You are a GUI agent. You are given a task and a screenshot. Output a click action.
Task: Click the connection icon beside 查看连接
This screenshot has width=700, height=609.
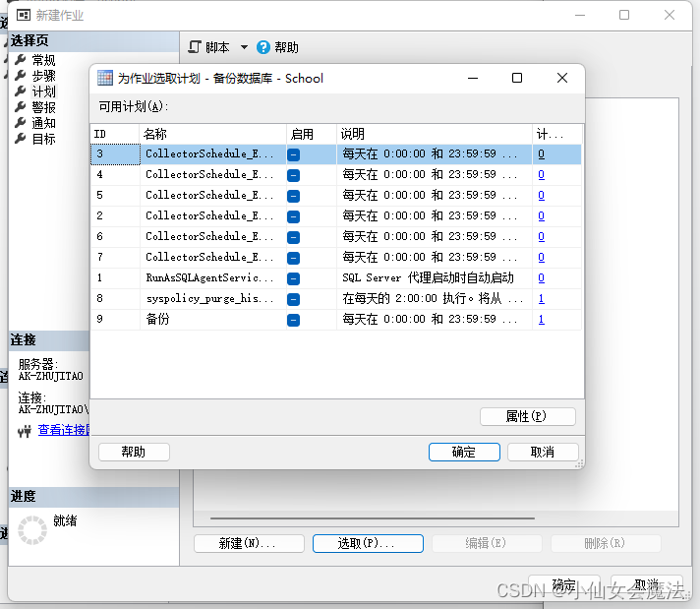click(25, 431)
